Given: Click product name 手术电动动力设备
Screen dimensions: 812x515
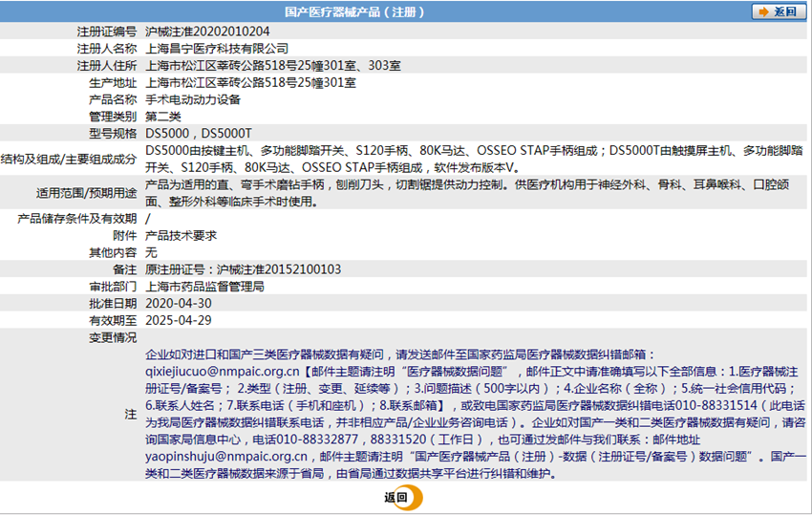Looking at the screenshot, I should [193, 99].
